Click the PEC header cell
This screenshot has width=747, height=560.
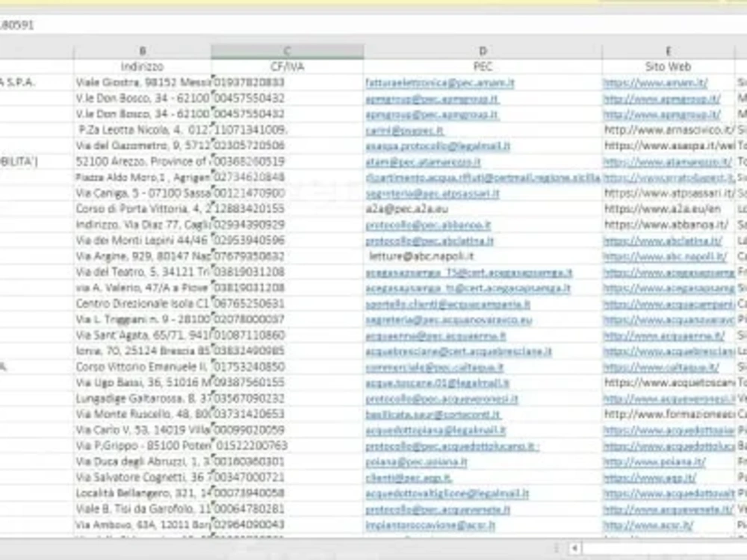pyautogui.click(x=483, y=66)
